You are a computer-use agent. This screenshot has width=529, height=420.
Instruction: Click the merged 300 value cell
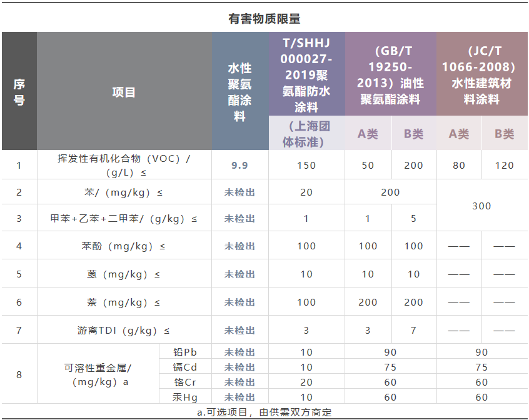point(481,206)
